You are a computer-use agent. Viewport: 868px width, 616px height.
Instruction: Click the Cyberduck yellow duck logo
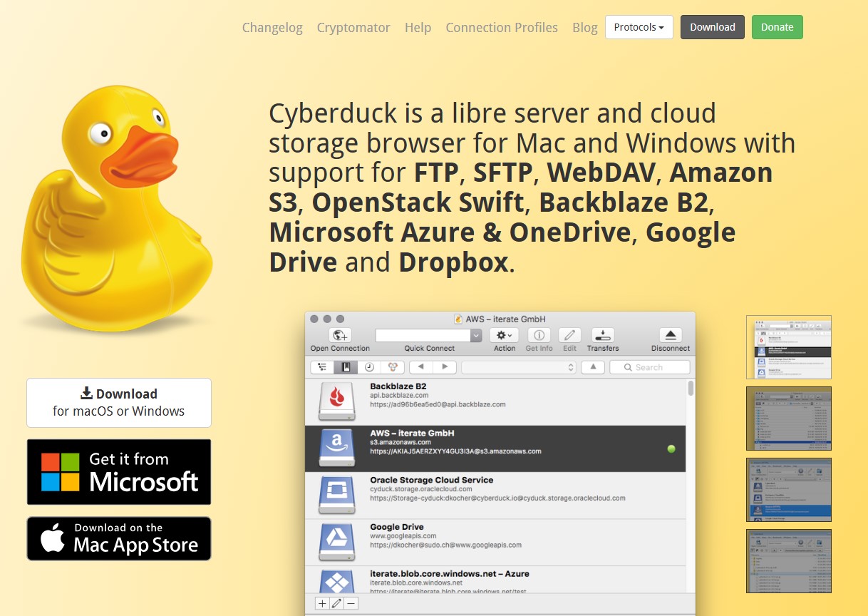(116, 208)
